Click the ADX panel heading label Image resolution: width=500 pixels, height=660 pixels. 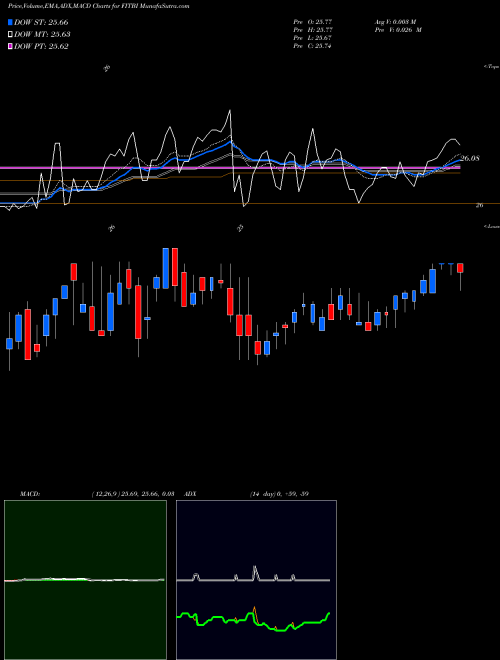190,494
